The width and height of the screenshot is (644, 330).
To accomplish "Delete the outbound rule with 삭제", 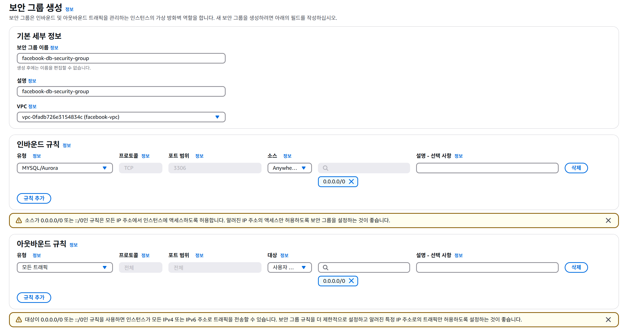I will pyautogui.click(x=576, y=267).
